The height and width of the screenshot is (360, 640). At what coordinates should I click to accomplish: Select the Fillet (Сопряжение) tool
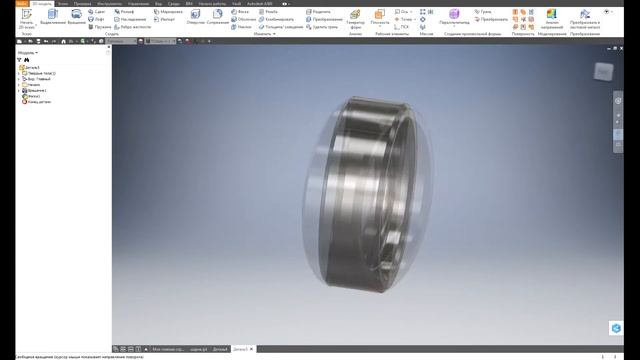click(x=218, y=17)
